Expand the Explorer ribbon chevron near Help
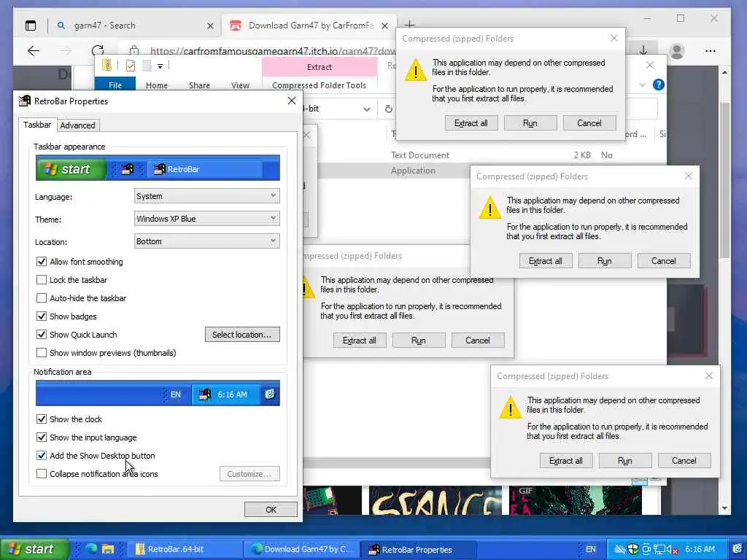 [x=642, y=85]
